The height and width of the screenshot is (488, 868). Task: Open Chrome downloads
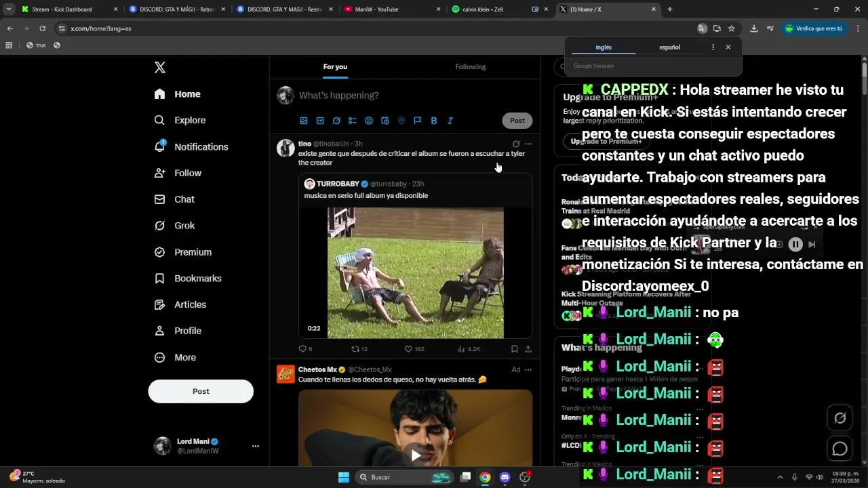[x=754, y=28]
